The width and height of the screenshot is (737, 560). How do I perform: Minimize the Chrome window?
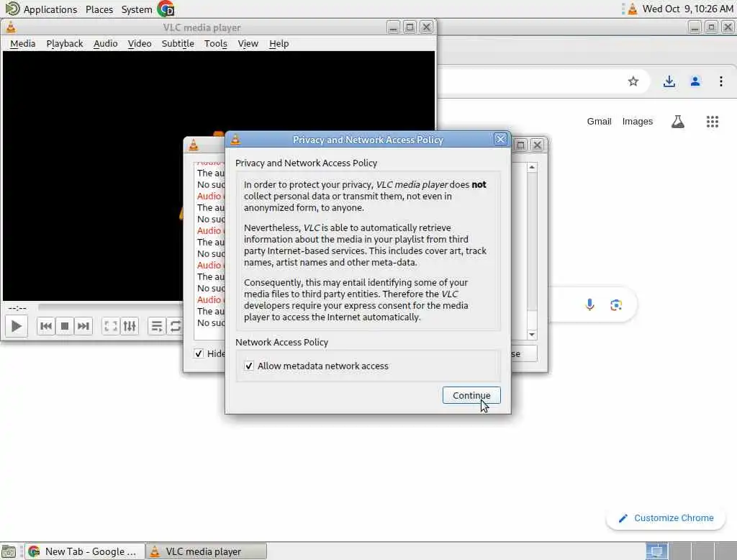point(695,27)
